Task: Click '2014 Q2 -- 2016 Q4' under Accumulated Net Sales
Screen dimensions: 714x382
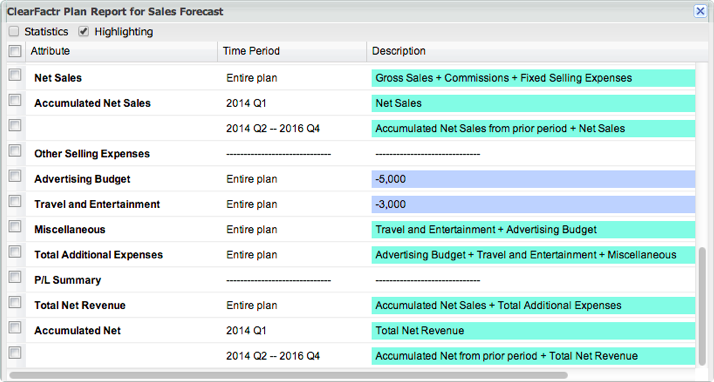Action: (x=273, y=128)
